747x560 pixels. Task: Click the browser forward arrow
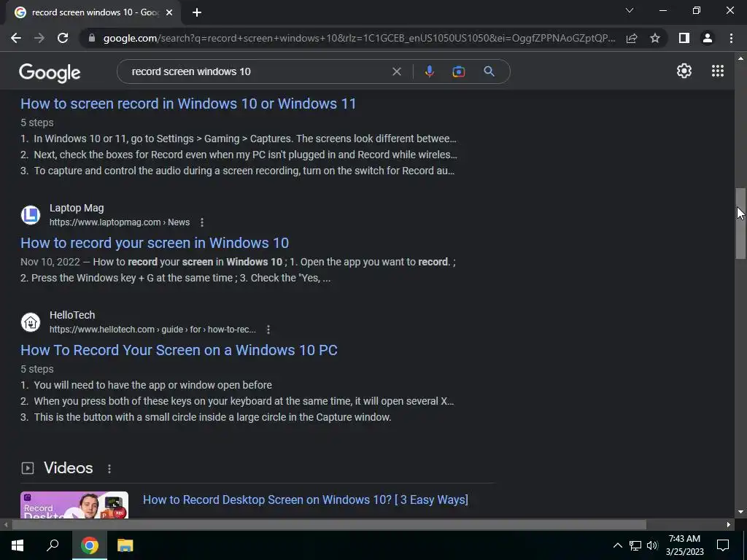point(39,38)
